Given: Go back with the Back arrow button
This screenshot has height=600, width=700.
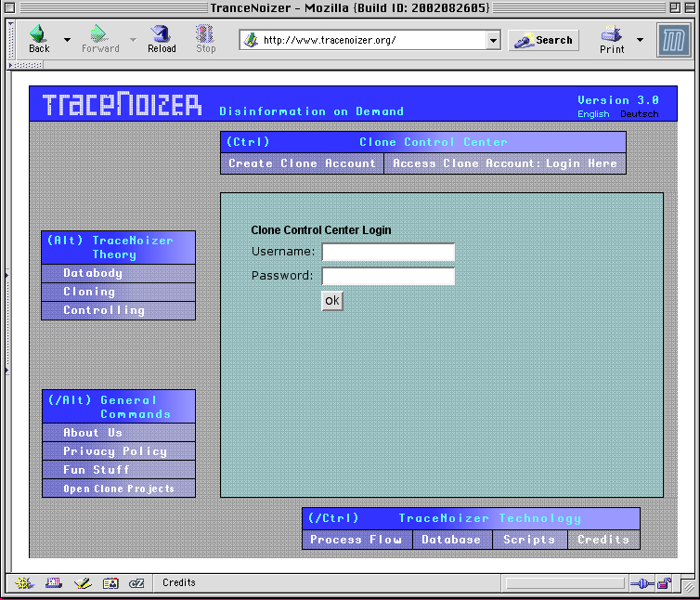Looking at the screenshot, I should (x=38, y=39).
